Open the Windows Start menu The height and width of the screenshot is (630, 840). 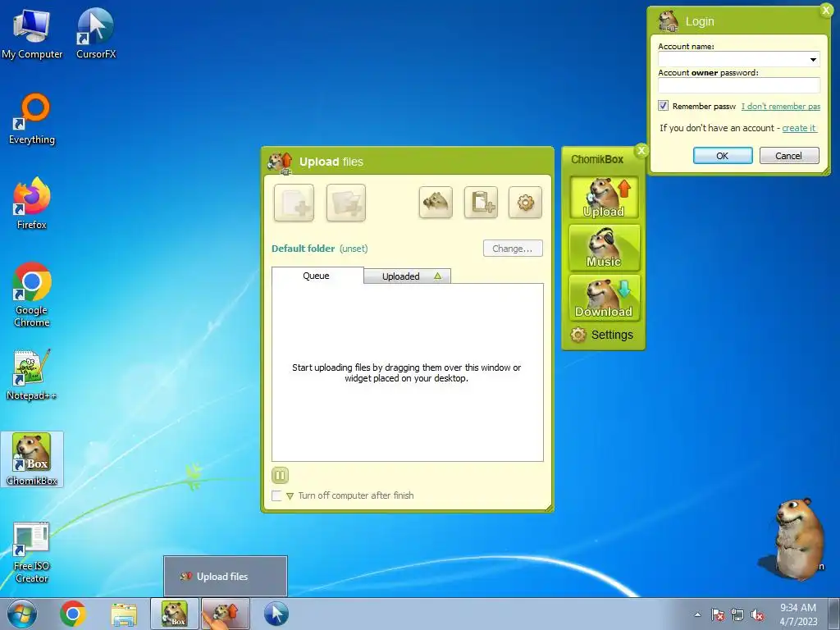(x=22, y=614)
